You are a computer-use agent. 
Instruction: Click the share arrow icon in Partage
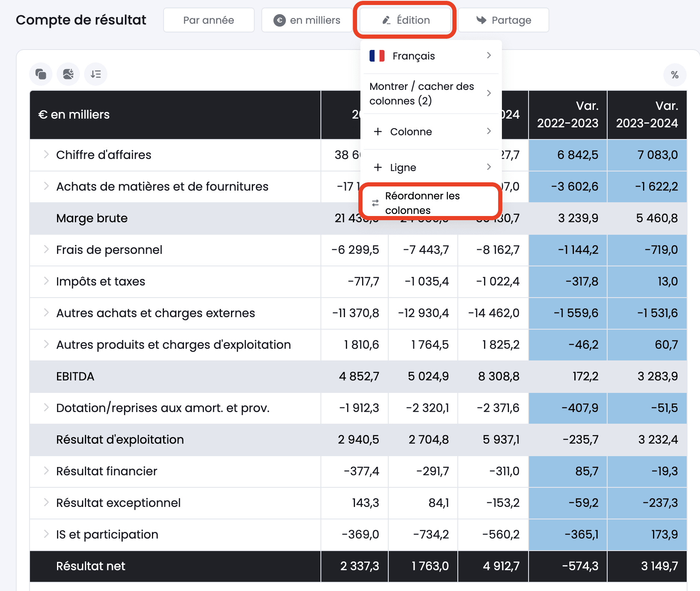482,20
